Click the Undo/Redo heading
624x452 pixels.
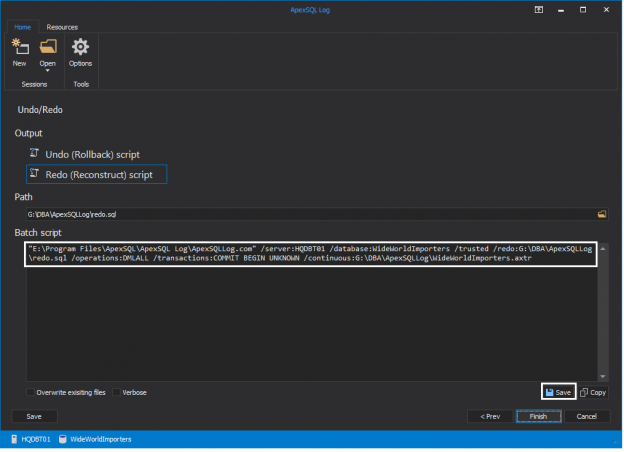point(40,110)
